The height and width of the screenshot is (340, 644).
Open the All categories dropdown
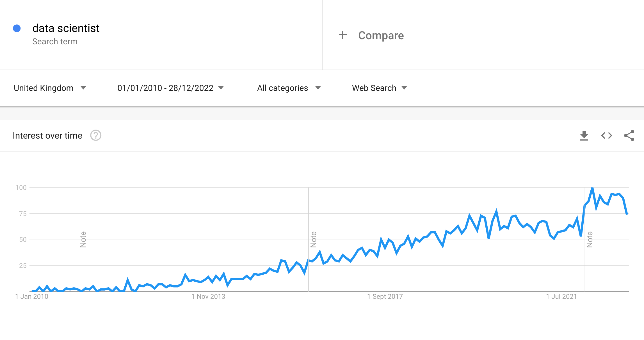pos(289,88)
